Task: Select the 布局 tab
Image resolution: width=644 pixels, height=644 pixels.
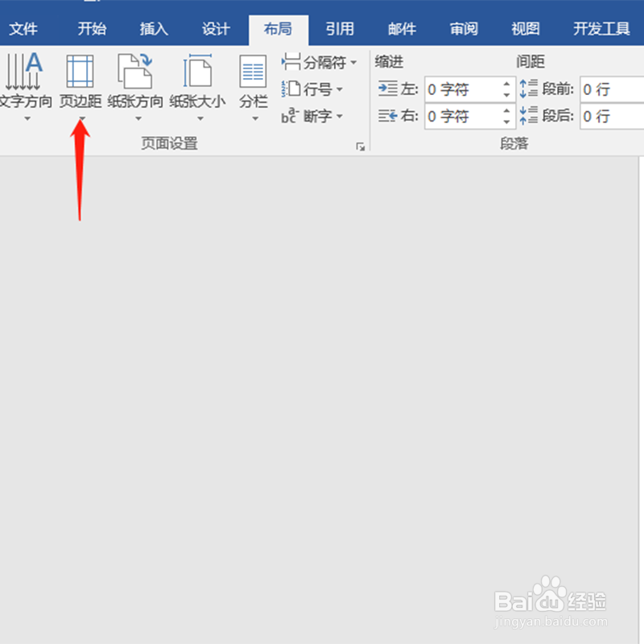Action: [x=278, y=29]
